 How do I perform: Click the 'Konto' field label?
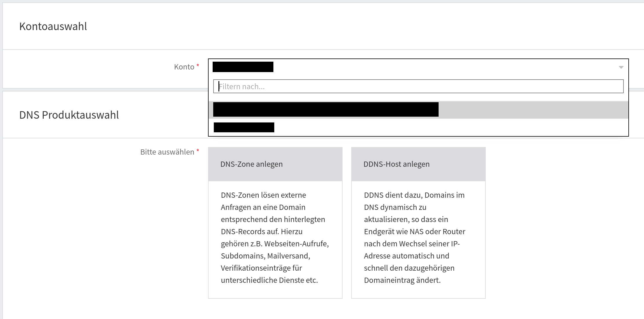click(184, 67)
